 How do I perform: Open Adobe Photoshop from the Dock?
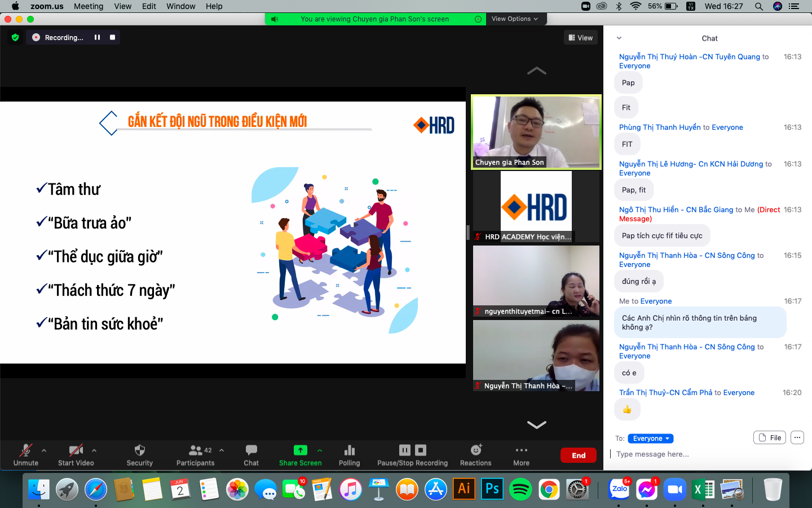point(492,489)
